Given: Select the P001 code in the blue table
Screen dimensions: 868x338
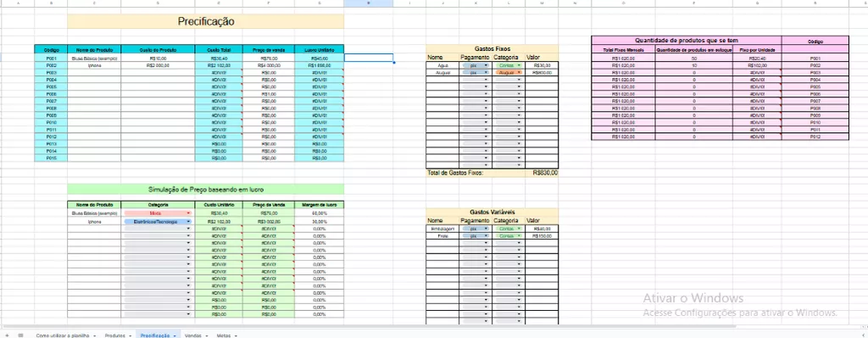Looking at the screenshot, I should [x=51, y=58].
